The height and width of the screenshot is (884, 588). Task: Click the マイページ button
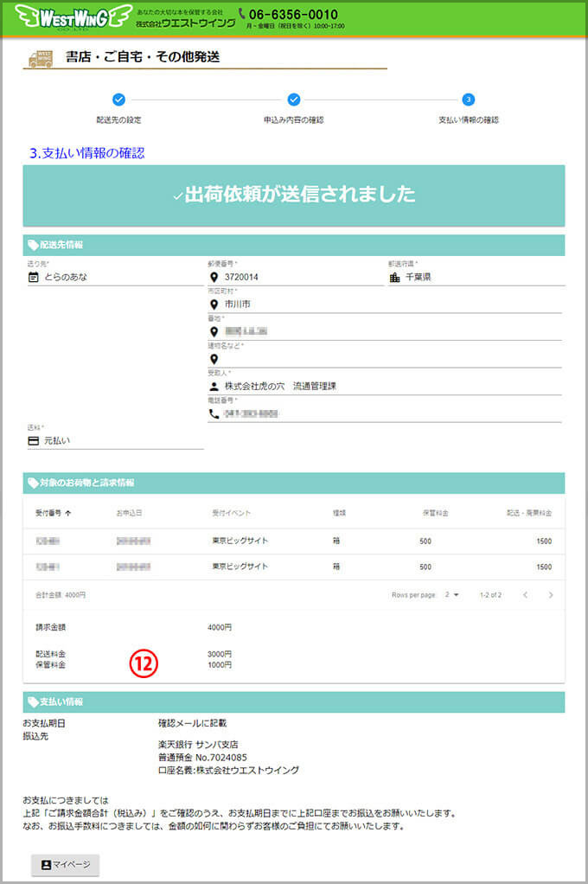[x=65, y=865]
